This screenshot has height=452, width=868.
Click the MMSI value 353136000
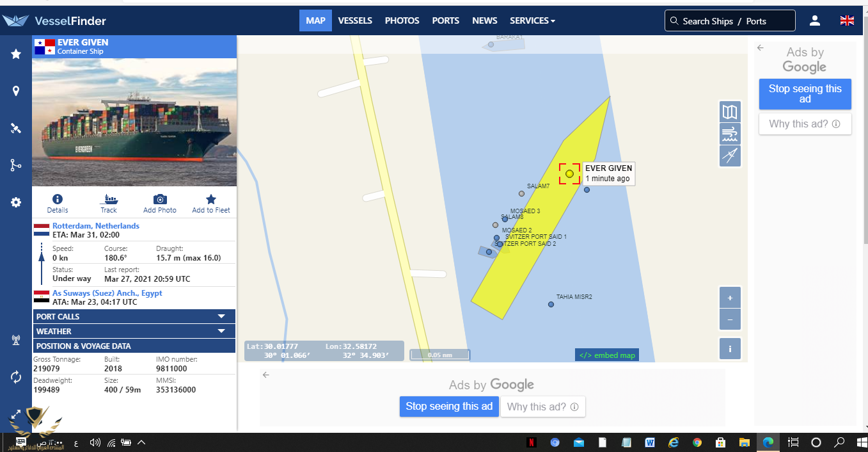[176, 389]
